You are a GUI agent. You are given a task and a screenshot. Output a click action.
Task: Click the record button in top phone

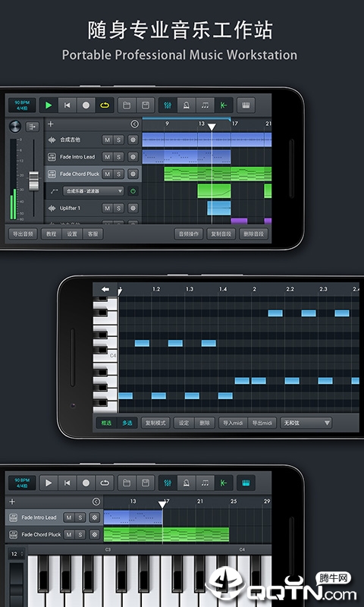click(x=86, y=105)
